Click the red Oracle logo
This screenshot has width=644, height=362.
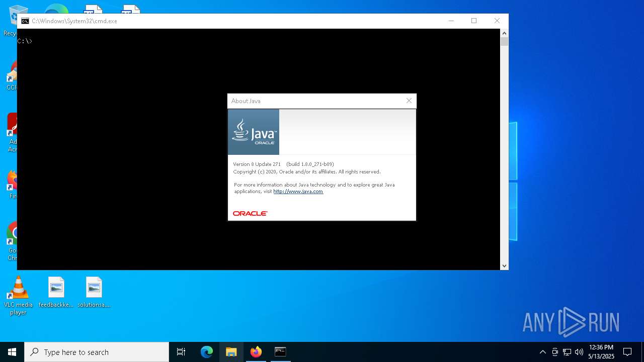coord(250,214)
